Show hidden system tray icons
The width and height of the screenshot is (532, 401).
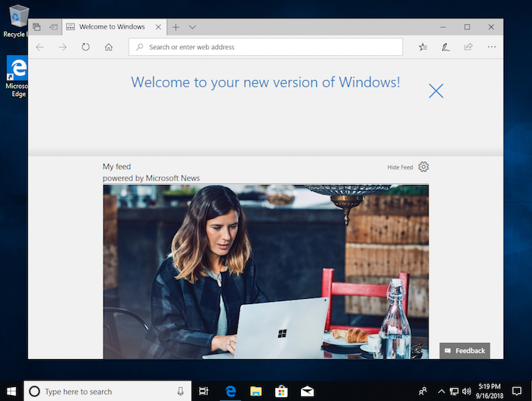[x=442, y=391]
